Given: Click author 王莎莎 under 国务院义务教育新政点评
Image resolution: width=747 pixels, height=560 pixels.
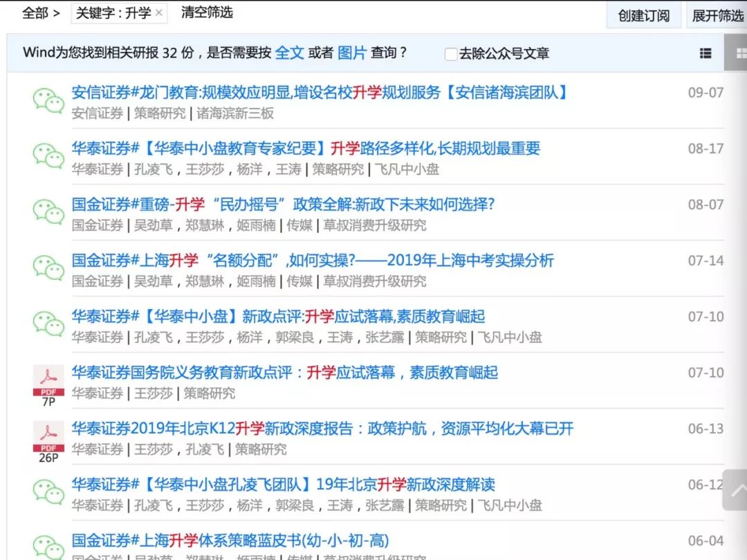Looking at the screenshot, I should tap(154, 393).
